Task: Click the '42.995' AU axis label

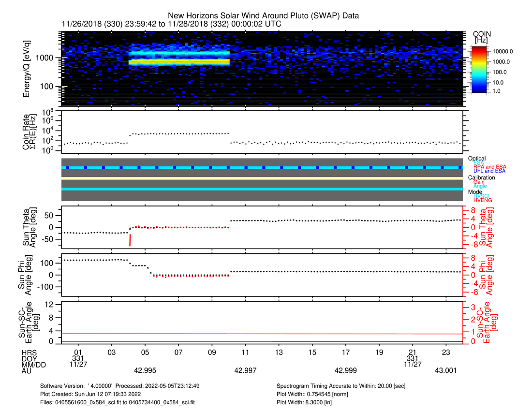Action: click(x=145, y=370)
